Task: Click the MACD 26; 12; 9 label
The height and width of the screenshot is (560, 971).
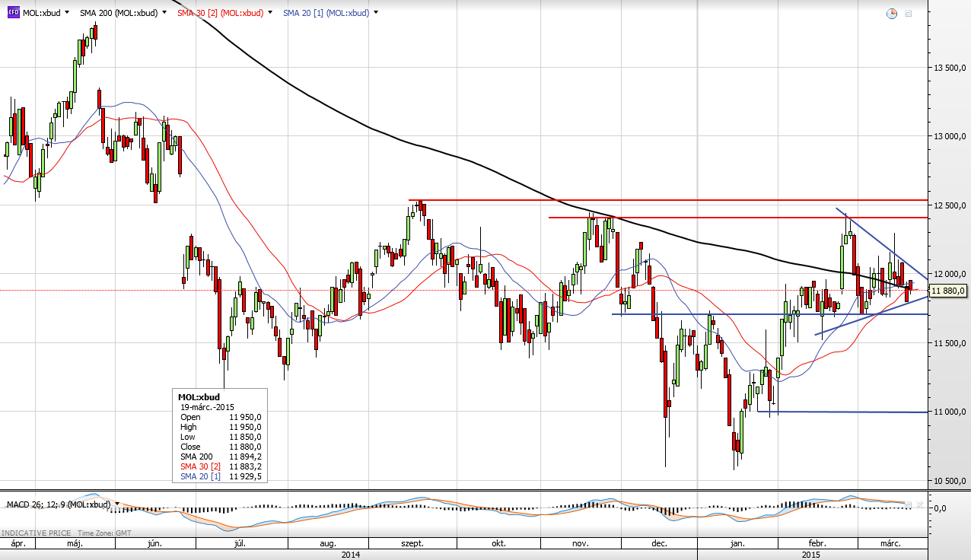Action: (59, 504)
